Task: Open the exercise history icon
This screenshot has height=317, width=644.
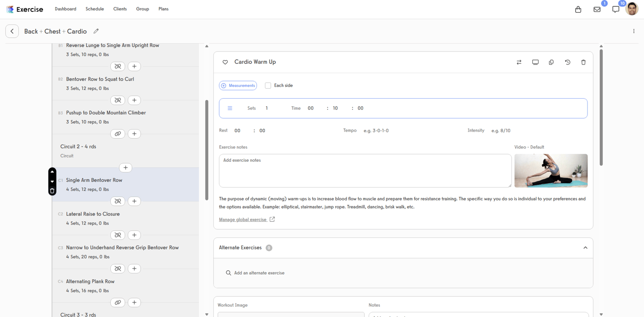Action: pyautogui.click(x=567, y=62)
